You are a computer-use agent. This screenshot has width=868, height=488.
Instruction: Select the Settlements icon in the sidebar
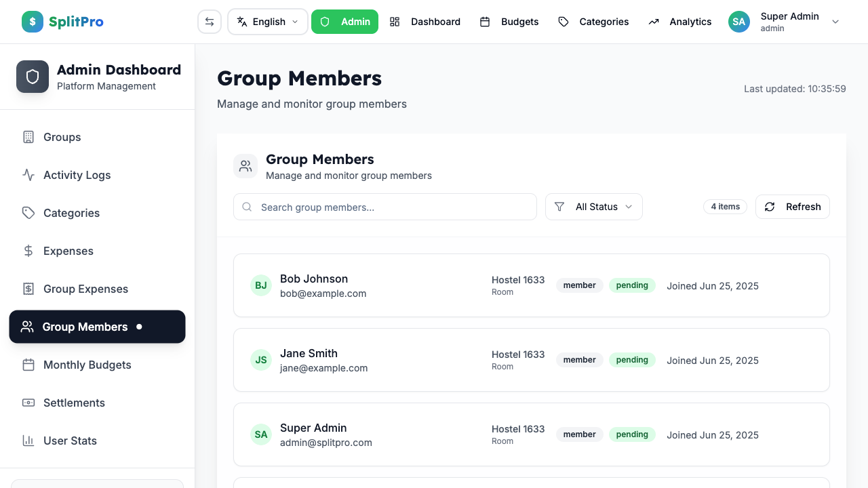28,403
